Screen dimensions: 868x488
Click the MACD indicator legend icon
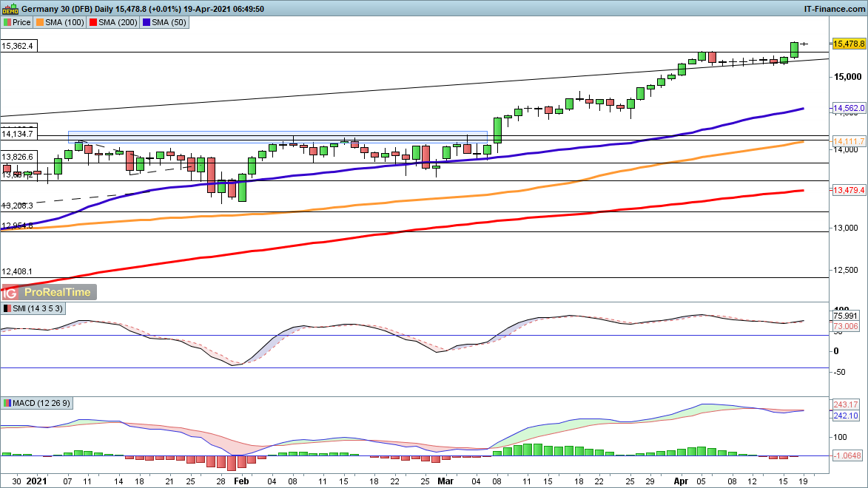pos(7,403)
